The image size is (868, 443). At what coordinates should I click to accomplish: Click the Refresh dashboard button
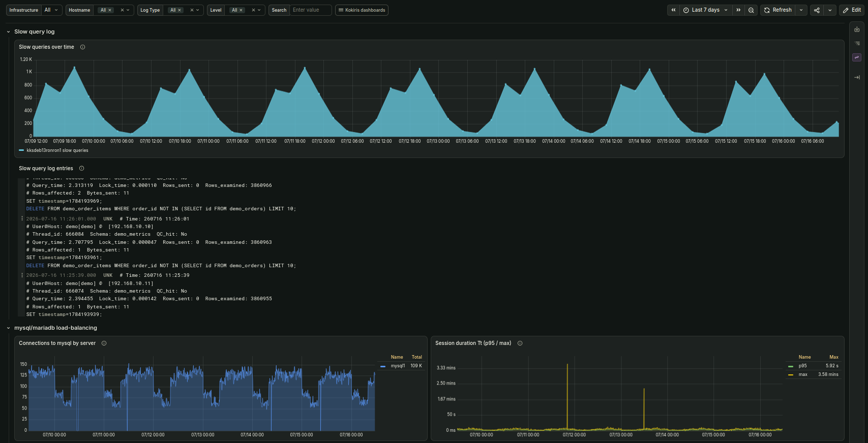[x=777, y=10]
